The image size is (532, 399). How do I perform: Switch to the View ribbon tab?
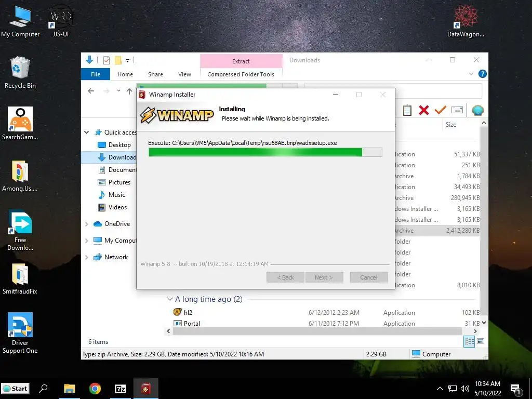pyautogui.click(x=184, y=74)
